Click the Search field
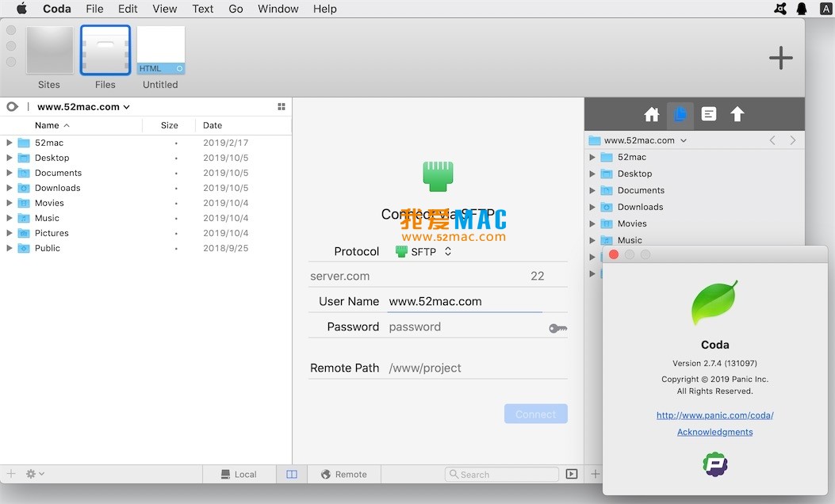 click(x=502, y=474)
